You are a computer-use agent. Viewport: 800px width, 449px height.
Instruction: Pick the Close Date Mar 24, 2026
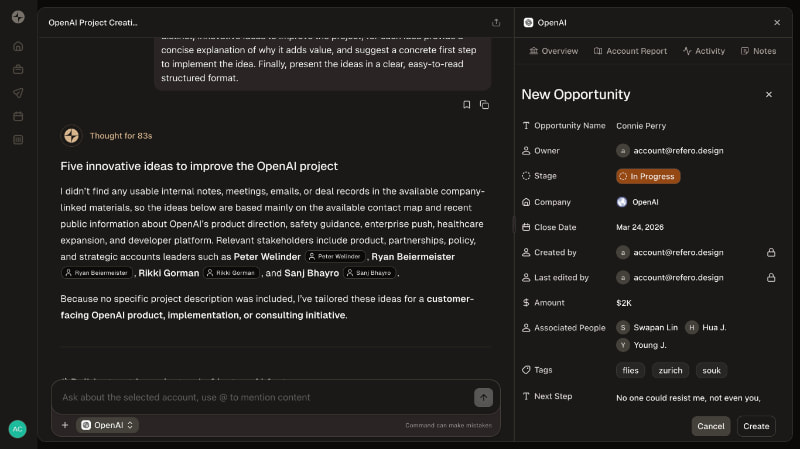pos(640,227)
